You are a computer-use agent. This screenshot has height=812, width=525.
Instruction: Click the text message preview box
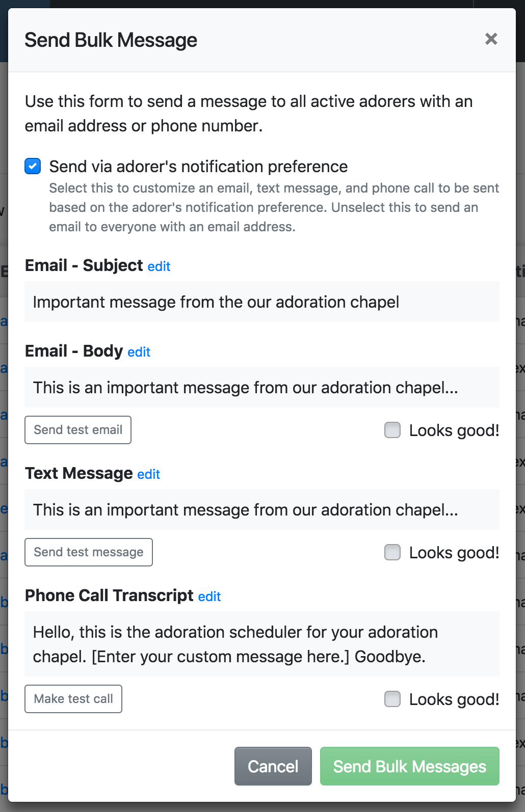pos(261,510)
